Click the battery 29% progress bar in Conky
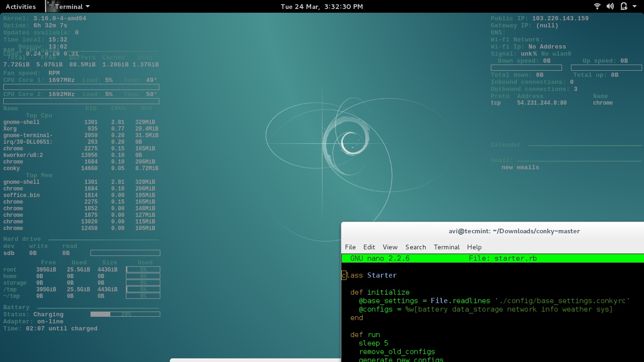The height and width of the screenshot is (362, 644). 125,314
